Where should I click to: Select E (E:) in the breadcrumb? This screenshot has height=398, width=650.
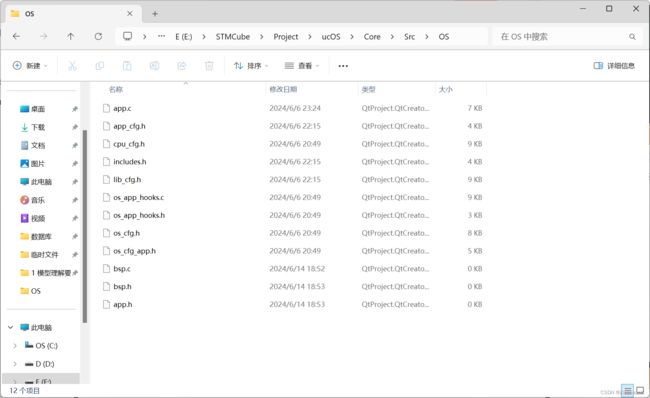point(184,37)
